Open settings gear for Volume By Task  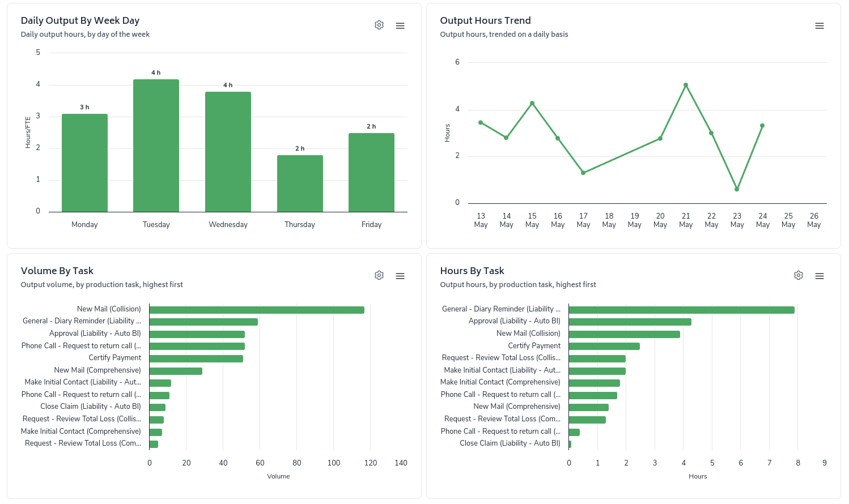[379, 275]
